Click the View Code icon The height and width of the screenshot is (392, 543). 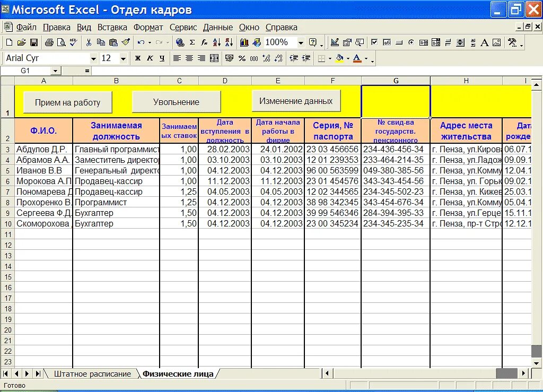[x=360, y=42]
